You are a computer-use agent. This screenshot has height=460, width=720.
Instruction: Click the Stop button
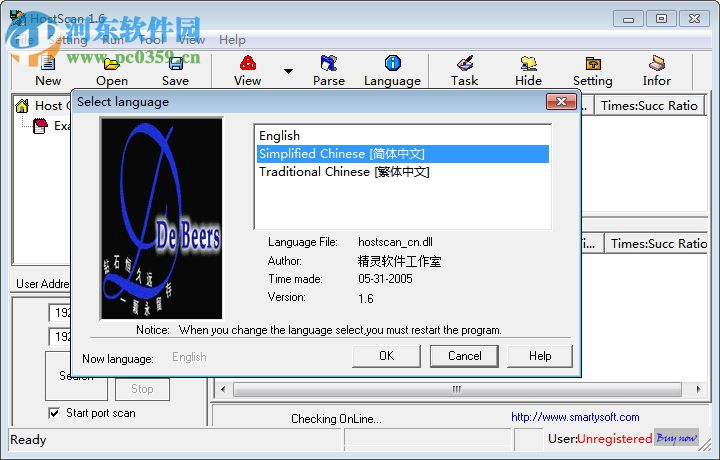[x=142, y=389]
